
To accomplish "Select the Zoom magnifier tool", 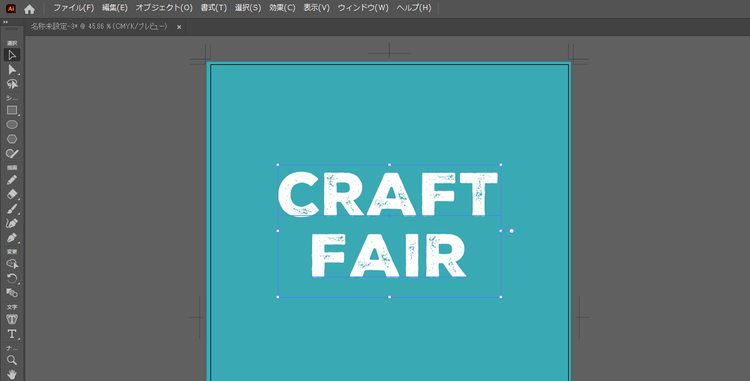I will pyautogui.click(x=12, y=360).
